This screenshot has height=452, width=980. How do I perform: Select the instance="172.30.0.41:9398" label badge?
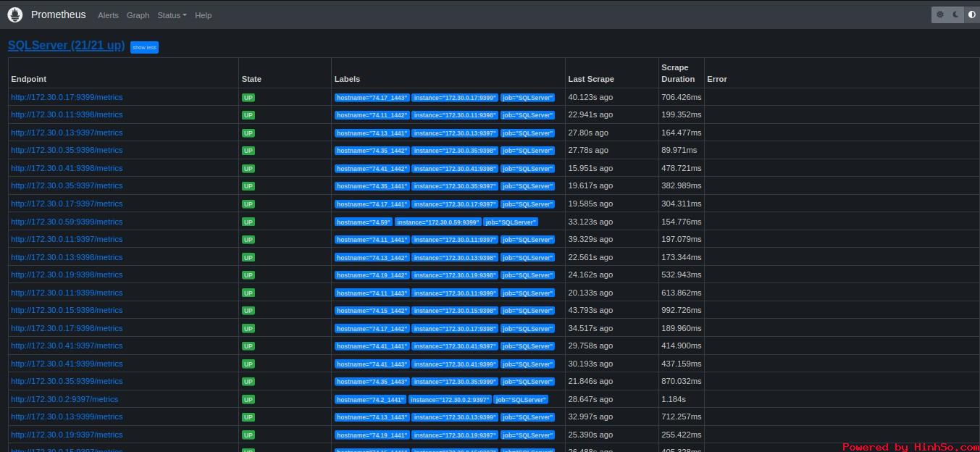tap(455, 169)
